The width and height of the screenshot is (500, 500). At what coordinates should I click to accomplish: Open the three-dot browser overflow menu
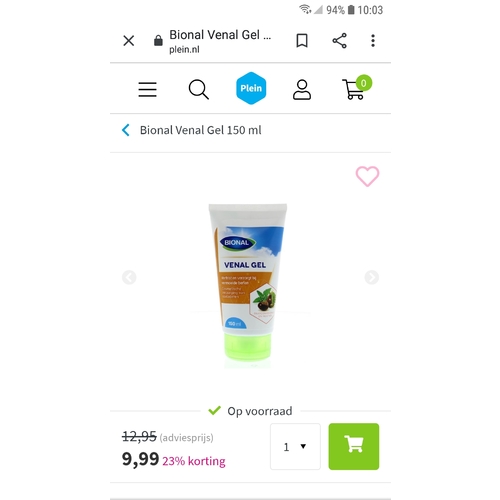pos(373,41)
